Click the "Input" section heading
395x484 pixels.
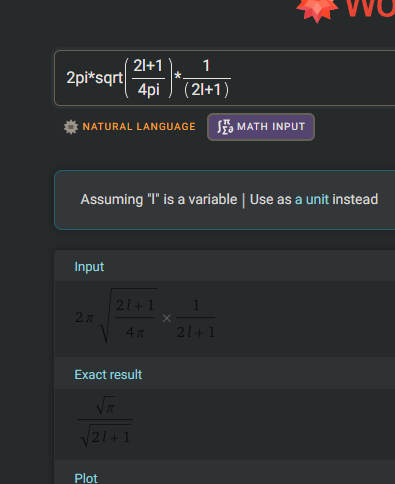click(89, 267)
